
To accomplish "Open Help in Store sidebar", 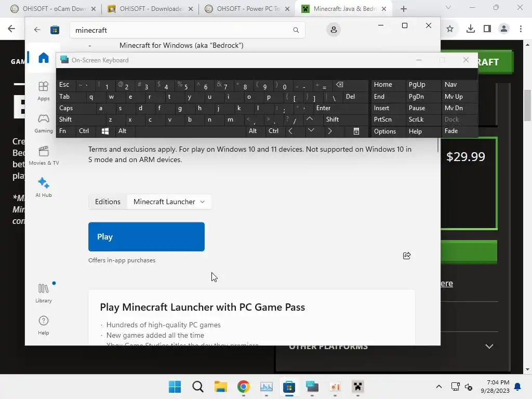I will pyautogui.click(x=44, y=325).
